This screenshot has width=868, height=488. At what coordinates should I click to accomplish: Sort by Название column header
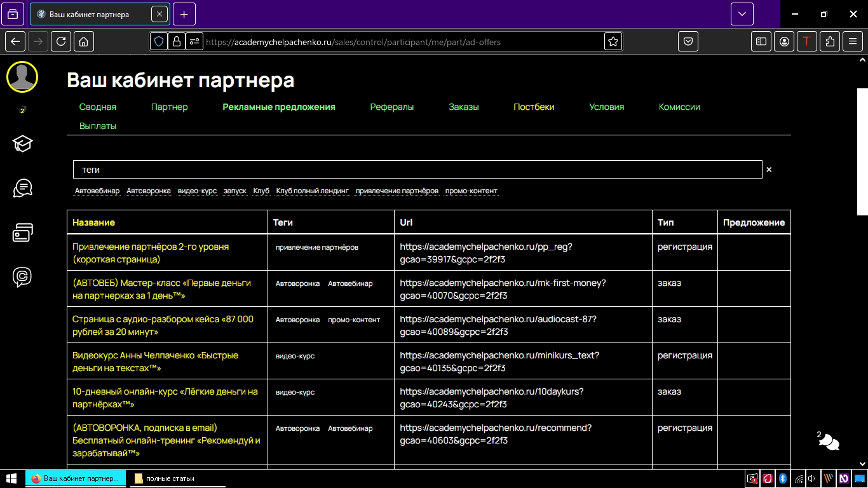pyautogui.click(x=94, y=222)
